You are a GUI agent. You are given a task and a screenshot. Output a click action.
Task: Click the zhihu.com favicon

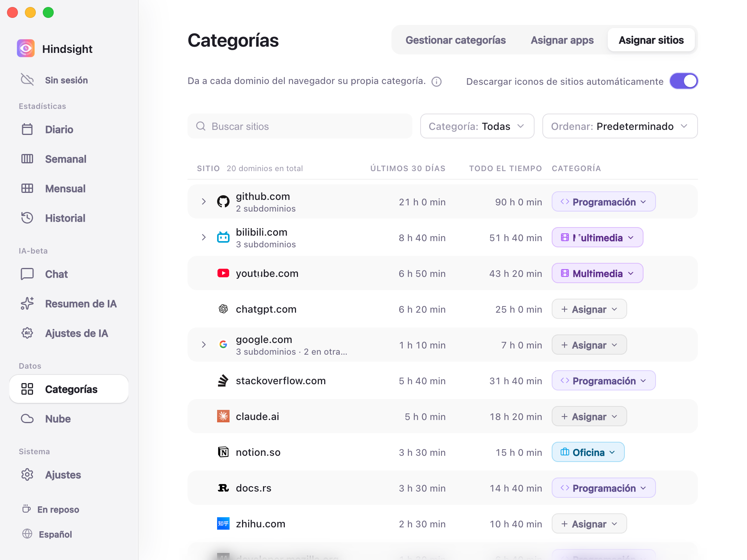(x=223, y=523)
